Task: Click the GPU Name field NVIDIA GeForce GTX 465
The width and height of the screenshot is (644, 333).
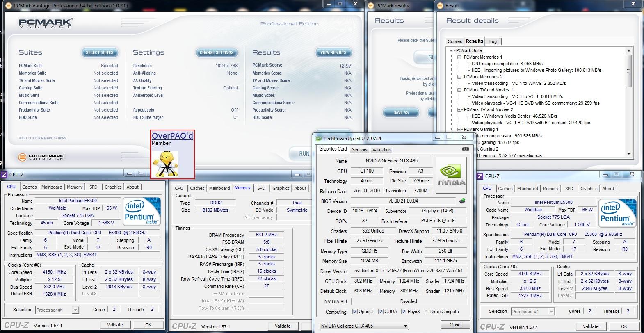Action: point(391,161)
